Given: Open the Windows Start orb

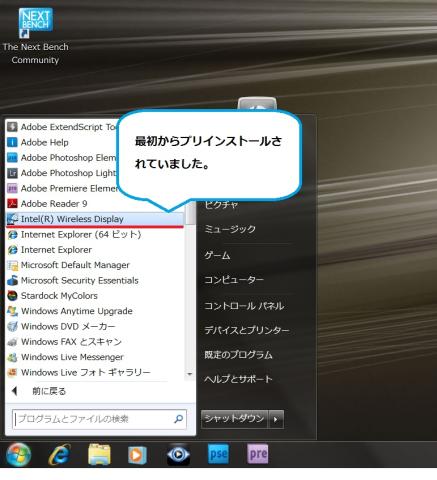Looking at the screenshot, I should 18,454.
